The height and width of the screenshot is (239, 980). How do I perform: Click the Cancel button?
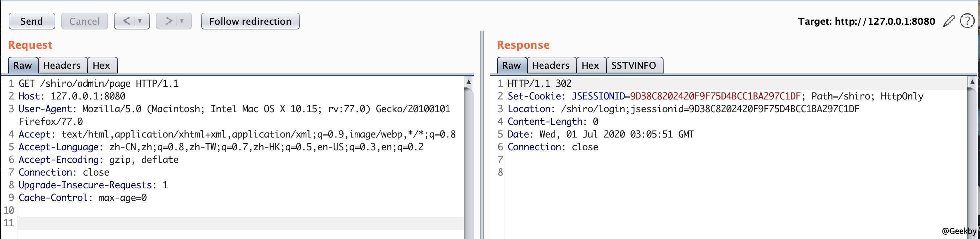(x=84, y=21)
